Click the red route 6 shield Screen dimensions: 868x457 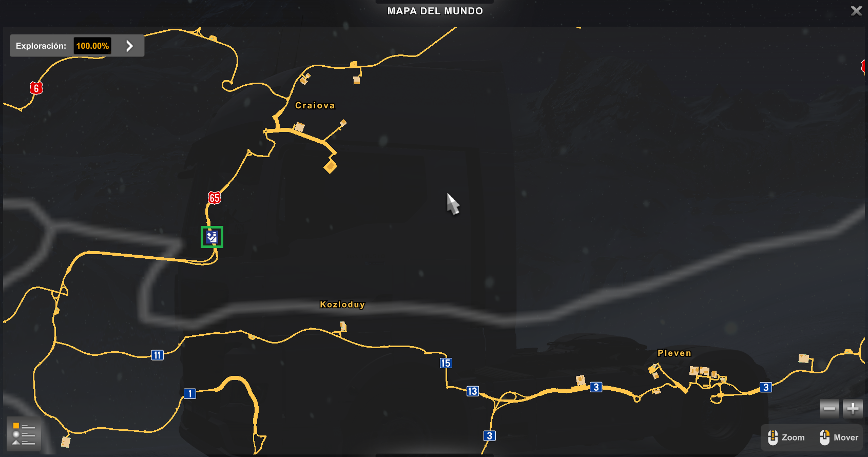(36, 88)
